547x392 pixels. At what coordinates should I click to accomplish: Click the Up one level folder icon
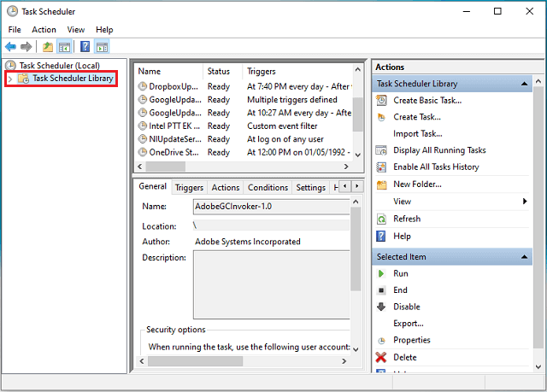click(48, 46)
